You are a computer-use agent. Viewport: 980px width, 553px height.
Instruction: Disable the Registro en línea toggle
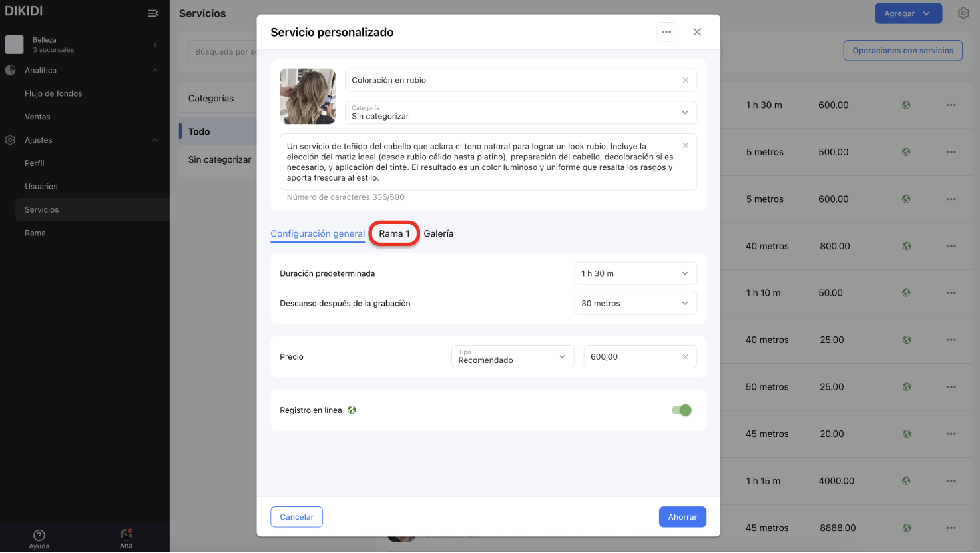pyautogui.click(x=682, y=410)
